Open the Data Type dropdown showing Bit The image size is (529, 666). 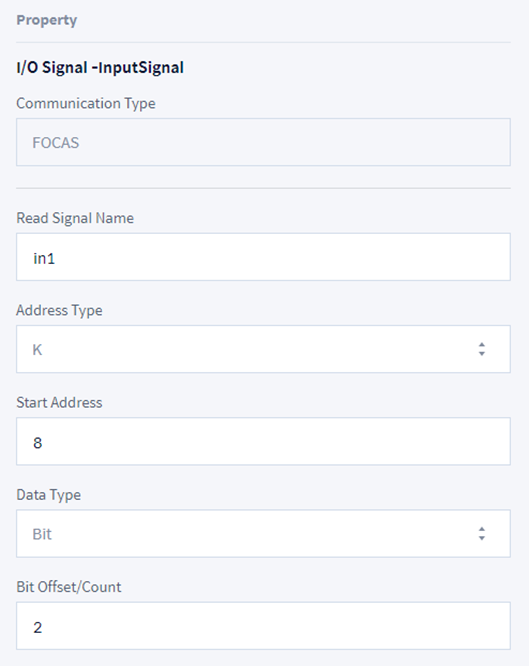[x=263, y=533]
